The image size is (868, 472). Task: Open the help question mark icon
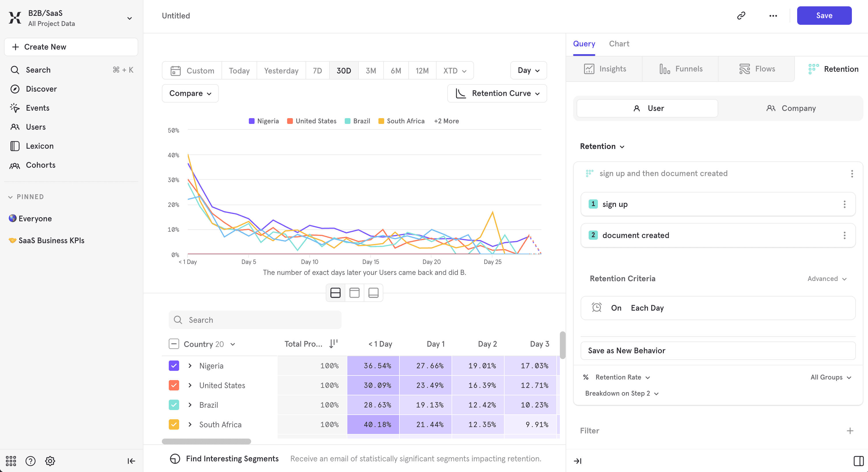point(30,461)
